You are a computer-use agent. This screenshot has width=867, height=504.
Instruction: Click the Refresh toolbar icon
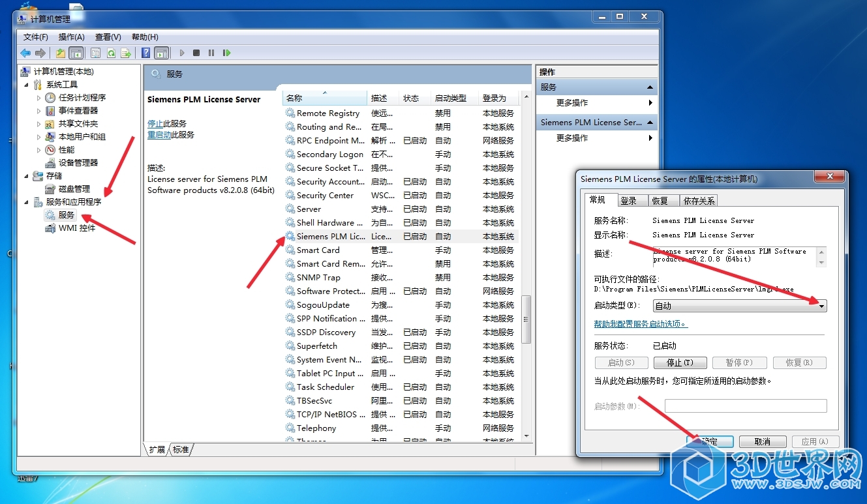click(111, 53)
